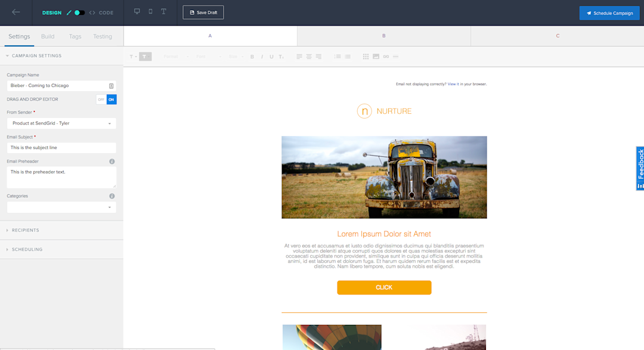This screenshot has width=644, height=350.
Task: Toggle bold formatting
Action: (252, 57)
